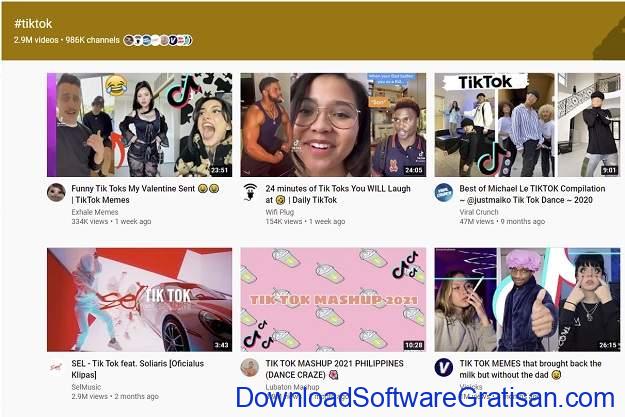
Task: Visit SelMusic channel name link
Action: (x=86, y=387)
